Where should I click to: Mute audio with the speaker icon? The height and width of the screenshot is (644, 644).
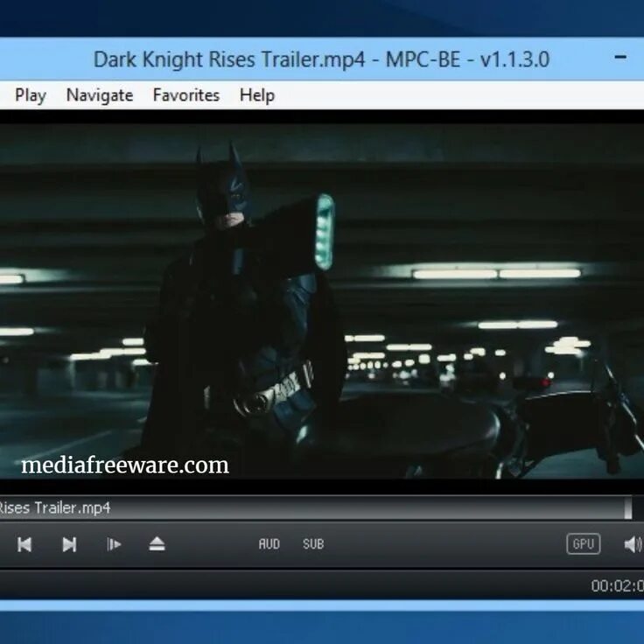(633, 544)
